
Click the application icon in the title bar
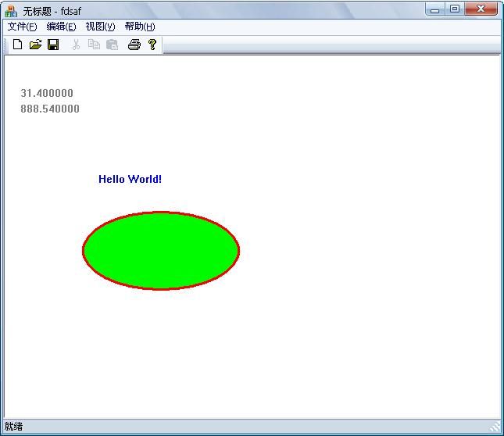(x=11, y=11)
